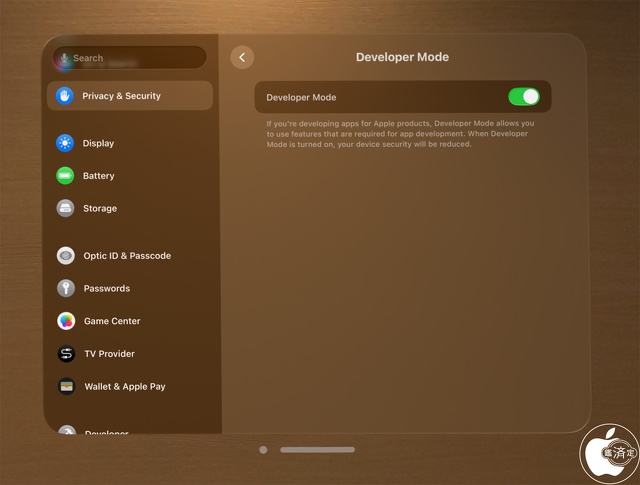The image size is (640, 485).
Task: Click the gray Storage drive icon
Action: pos(65,208)
